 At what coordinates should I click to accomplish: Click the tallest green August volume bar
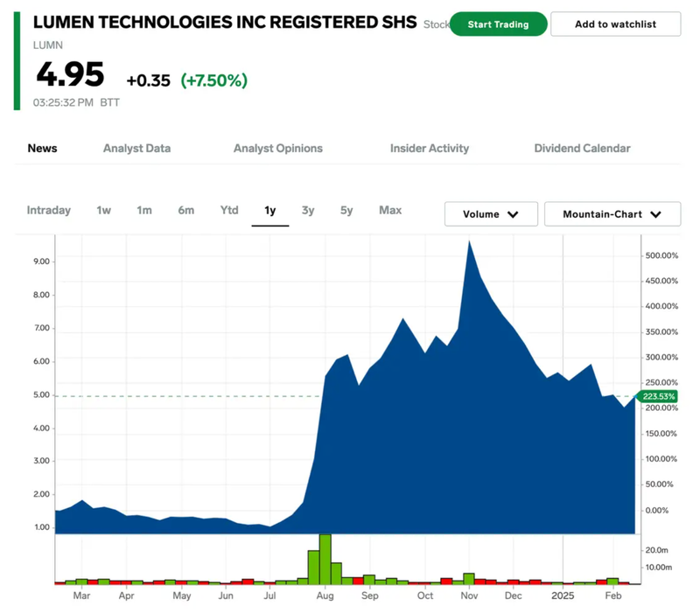[325, 558]
